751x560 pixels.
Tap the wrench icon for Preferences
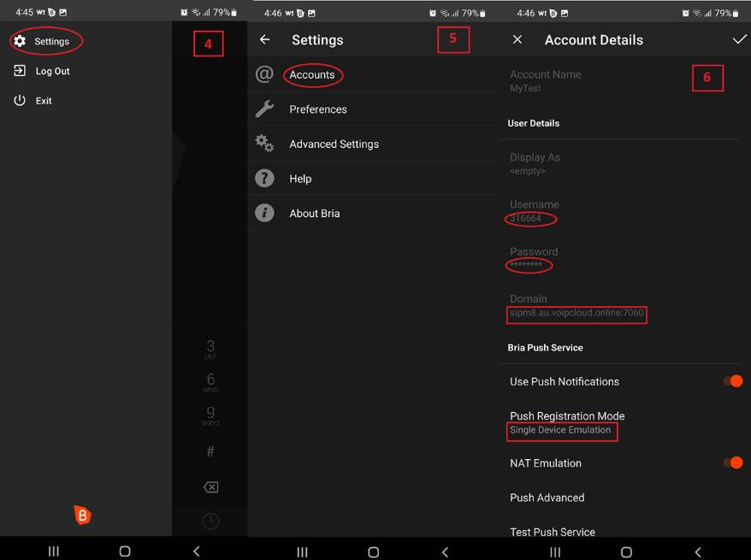point(264,109)
